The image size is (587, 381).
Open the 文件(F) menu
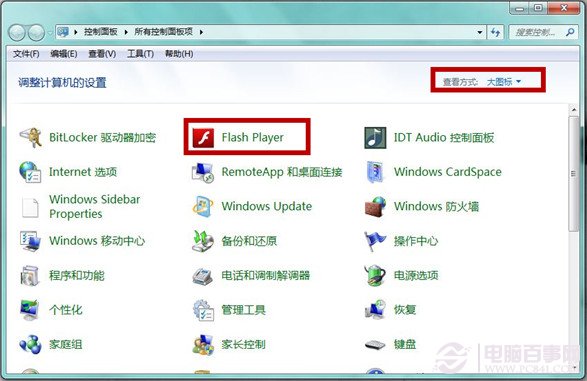[x=26, y=54]
